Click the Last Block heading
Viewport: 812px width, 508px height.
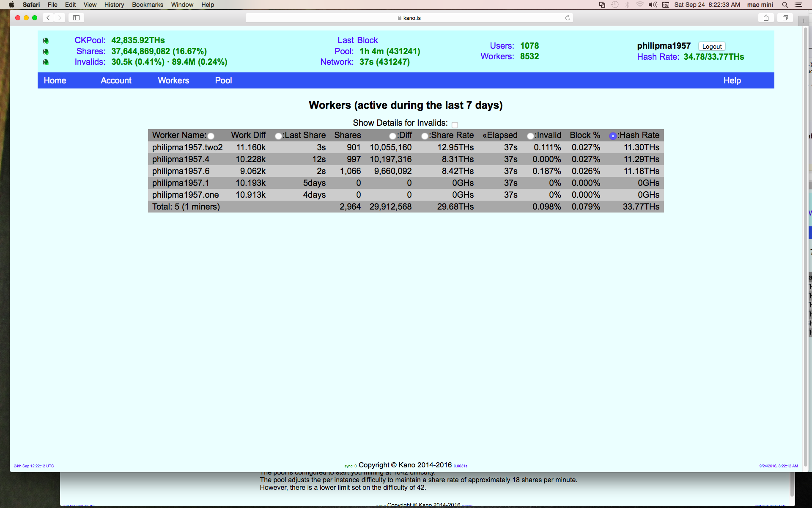pyautogui.click(x=357, y=40)
